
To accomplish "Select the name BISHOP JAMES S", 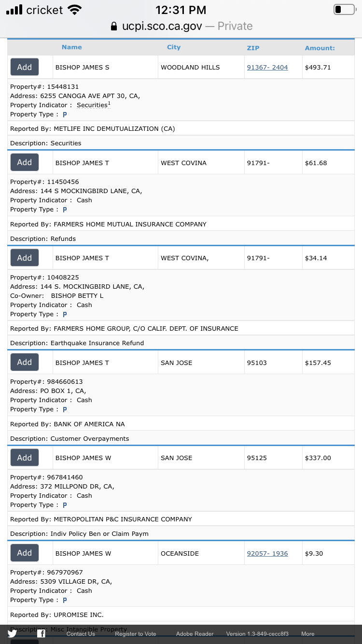I will [x=83, y=68].
